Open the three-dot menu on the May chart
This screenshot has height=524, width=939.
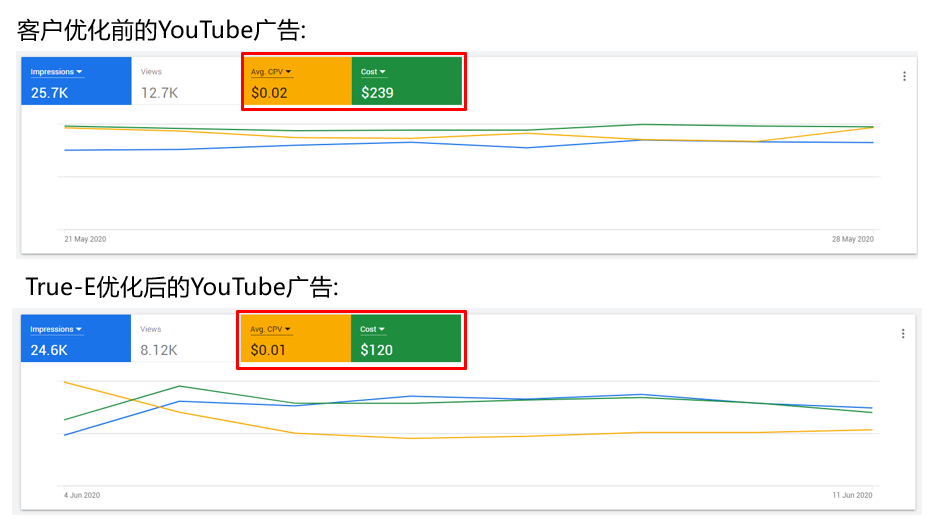904,77
